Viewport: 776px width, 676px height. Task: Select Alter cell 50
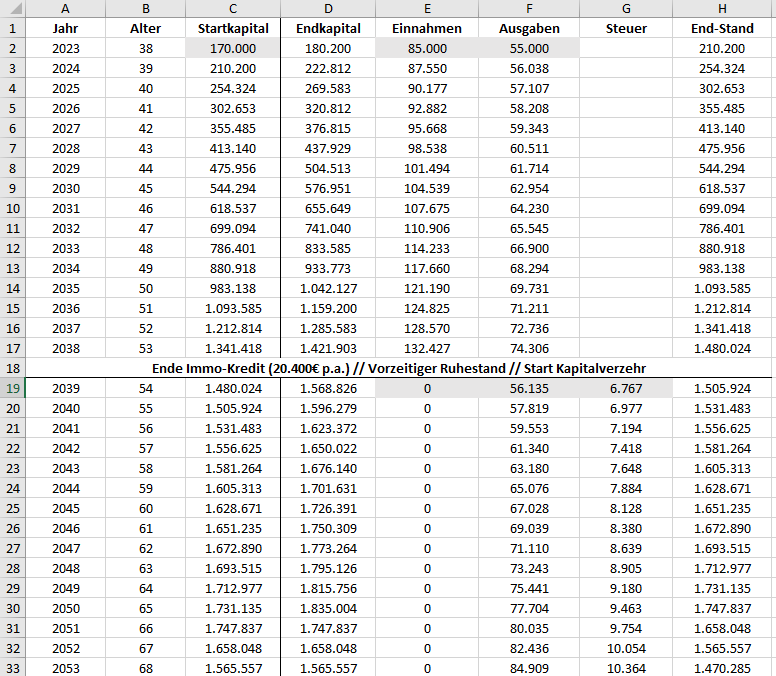(x=146, y=289)
